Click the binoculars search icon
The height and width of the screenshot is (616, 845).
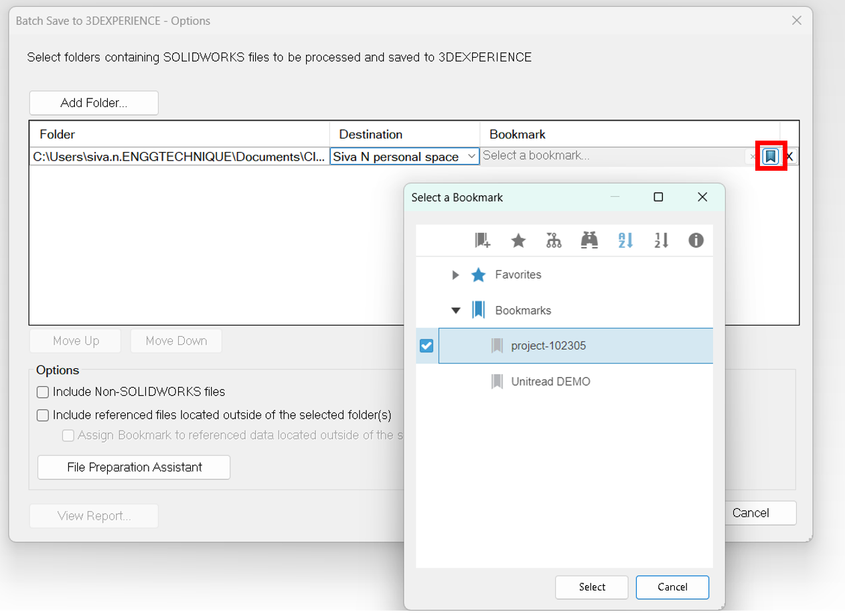(x=589, y=240)
